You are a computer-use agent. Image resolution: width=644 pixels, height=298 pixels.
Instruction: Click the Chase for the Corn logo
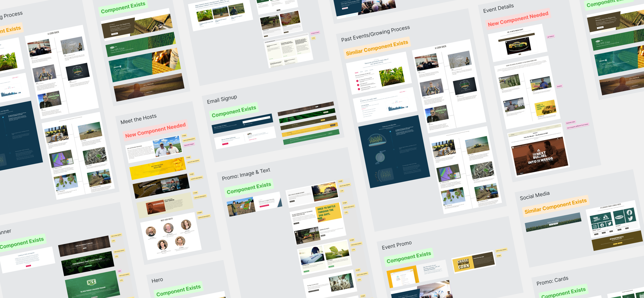463,264
